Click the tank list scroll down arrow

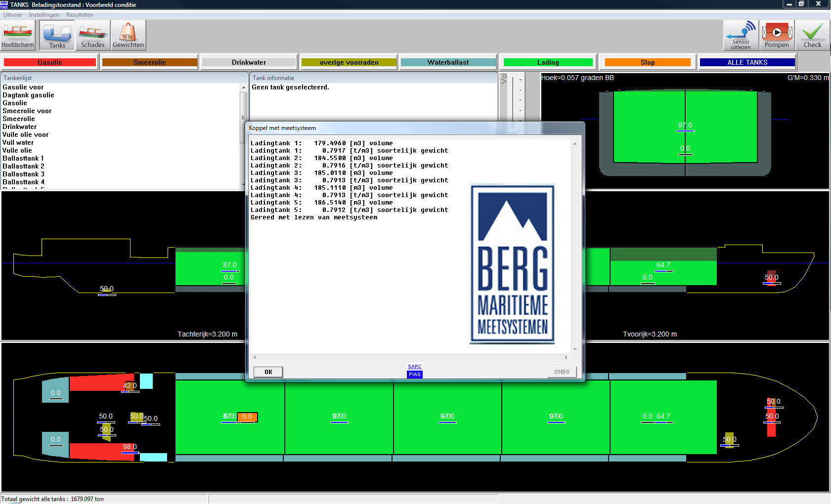click(243, 185)
